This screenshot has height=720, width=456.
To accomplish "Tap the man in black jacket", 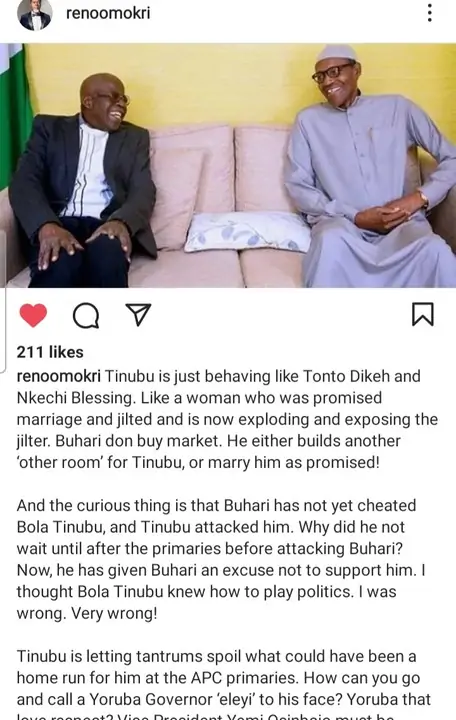I will tap(83, 181).
